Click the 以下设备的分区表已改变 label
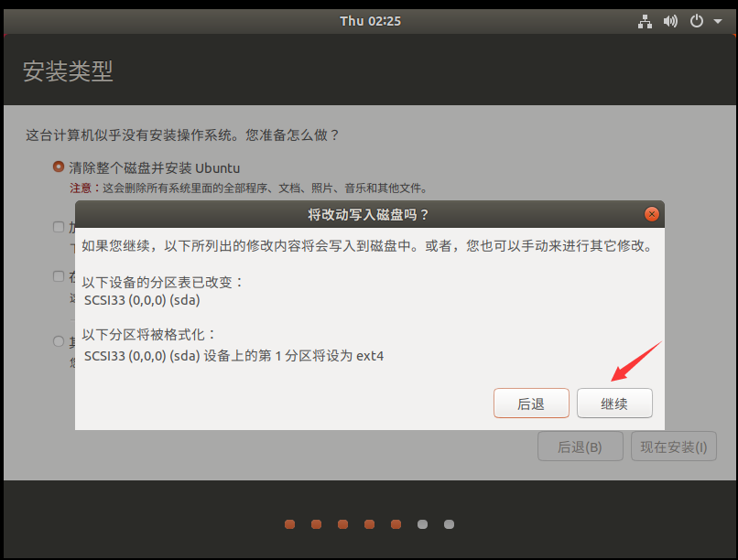 coord(163,282)
